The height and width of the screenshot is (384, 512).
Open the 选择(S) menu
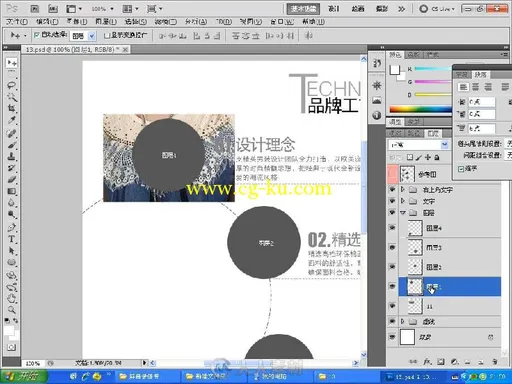point(135,22)
